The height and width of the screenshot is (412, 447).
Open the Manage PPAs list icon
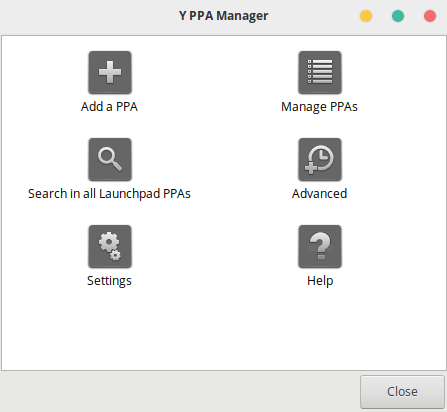(x=320, y=72)
